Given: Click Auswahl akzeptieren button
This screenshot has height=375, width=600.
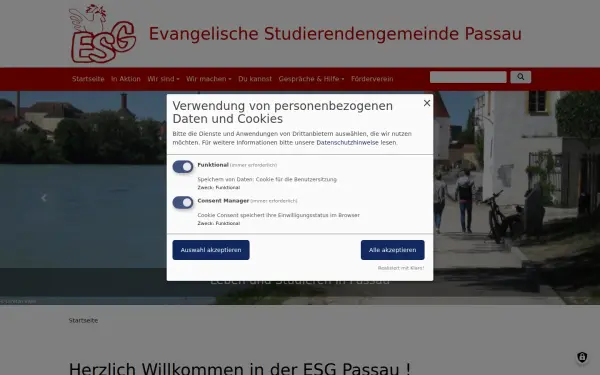Looking at the screenshot, I should [x=211, y=250].
